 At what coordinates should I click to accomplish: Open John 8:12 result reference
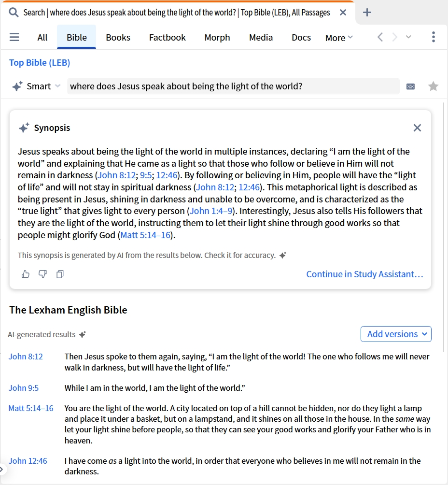26,357
